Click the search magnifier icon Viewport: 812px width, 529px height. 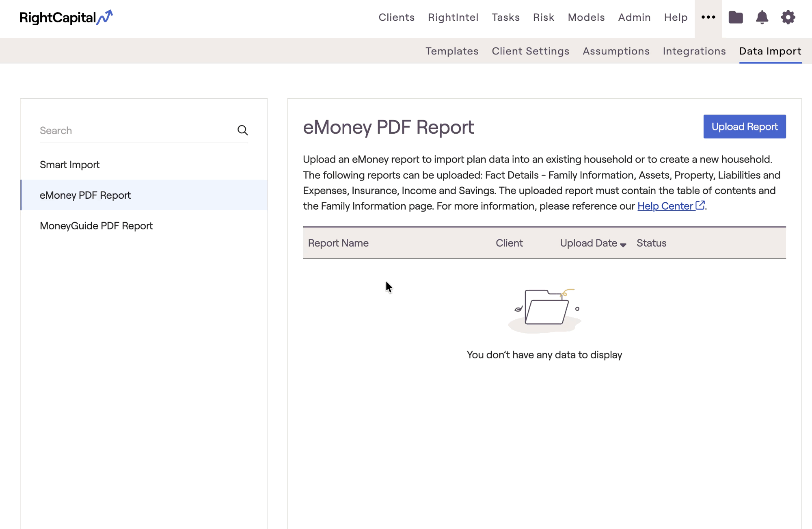click(x=242, y=130)
